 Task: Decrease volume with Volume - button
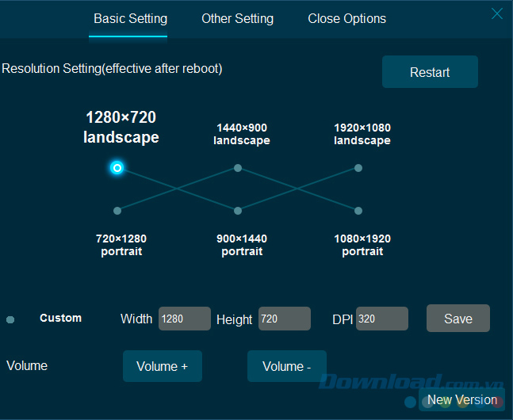tap(286, 366)
